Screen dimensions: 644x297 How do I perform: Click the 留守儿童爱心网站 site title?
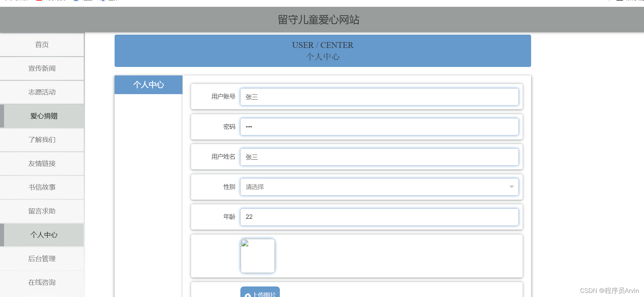click(x=319, y=20)
